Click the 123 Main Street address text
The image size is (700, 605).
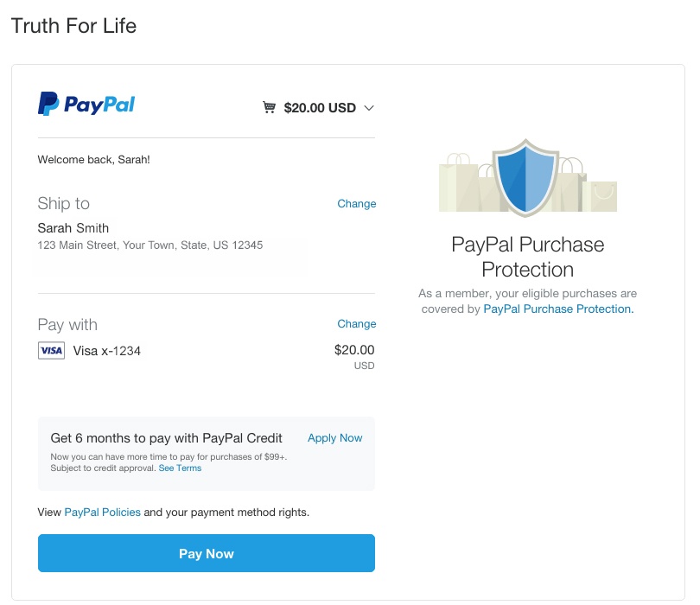pyautogui.click(x=150, y=245)
